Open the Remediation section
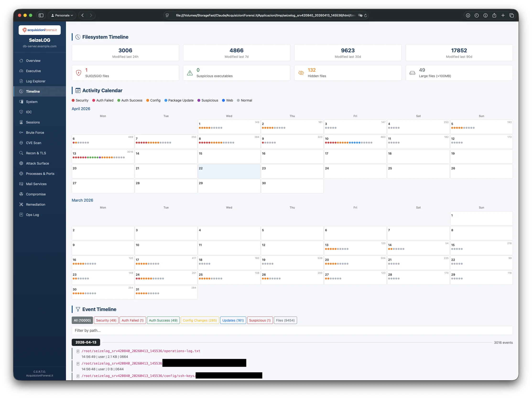The image size is (532, 398). (35, 204)
